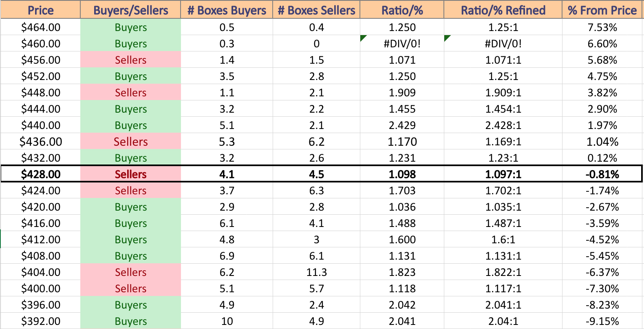Select the 1.822:1 refined ratio cell
644x329 pixels.
503,272
